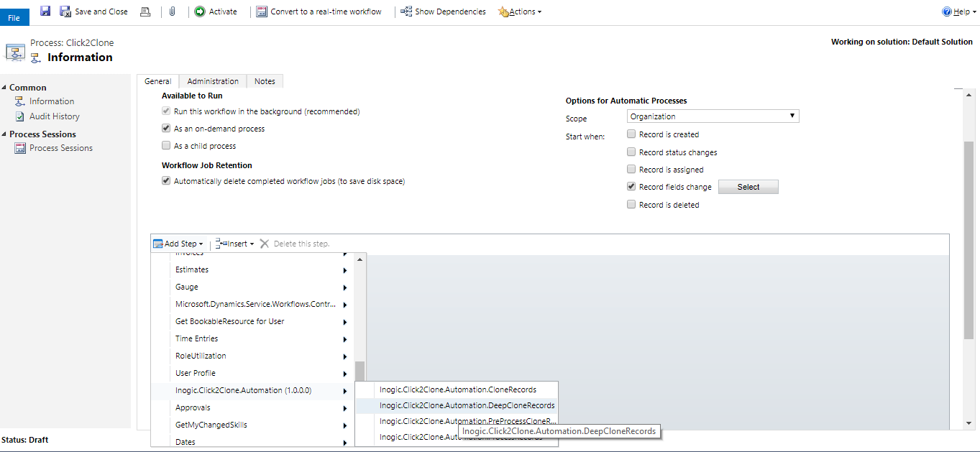Click the main form vertical scrollbar
The image size is (980, 452).
click(968, 241)
